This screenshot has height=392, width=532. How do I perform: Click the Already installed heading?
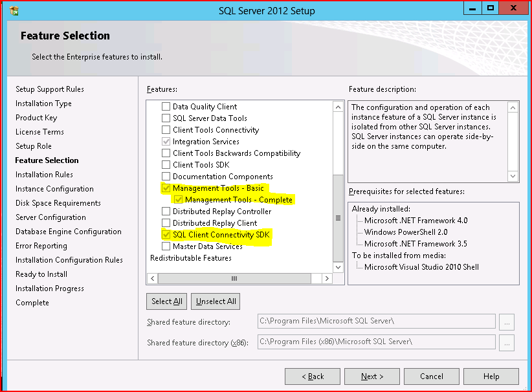tap(381, 209)
